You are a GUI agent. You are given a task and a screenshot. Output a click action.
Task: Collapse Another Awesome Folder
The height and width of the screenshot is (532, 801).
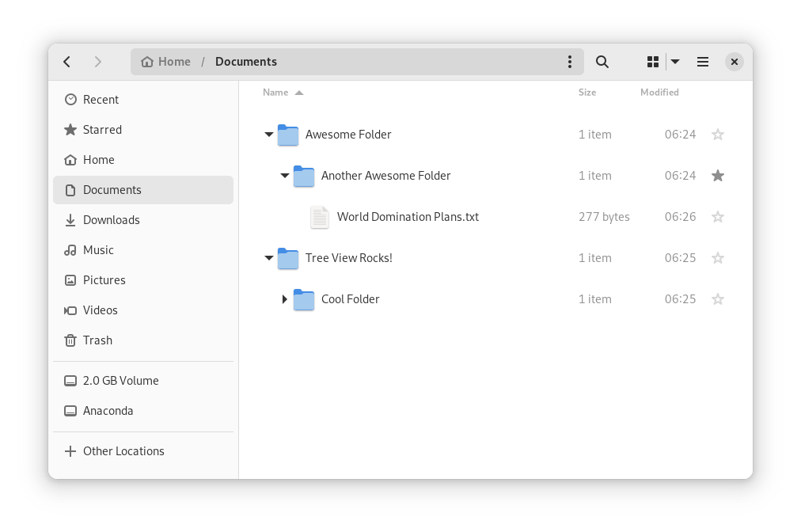tap(285, 176)
